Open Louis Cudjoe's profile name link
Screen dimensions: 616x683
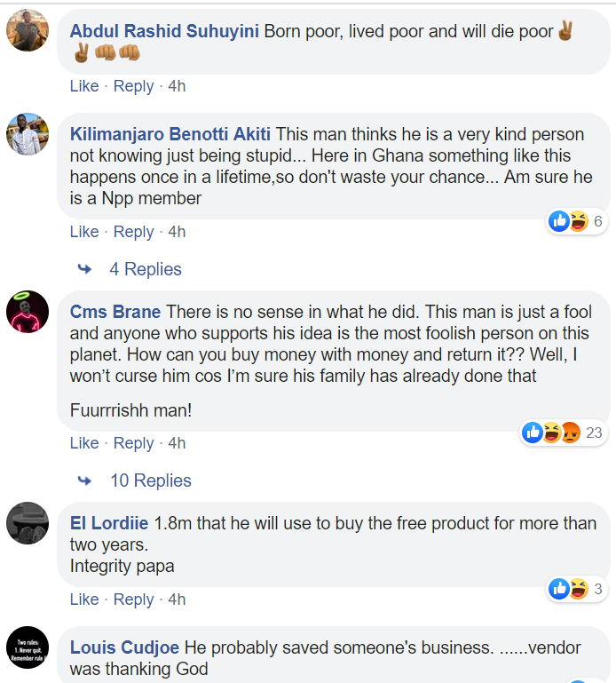pyautogui.click(x=123, y=647)
